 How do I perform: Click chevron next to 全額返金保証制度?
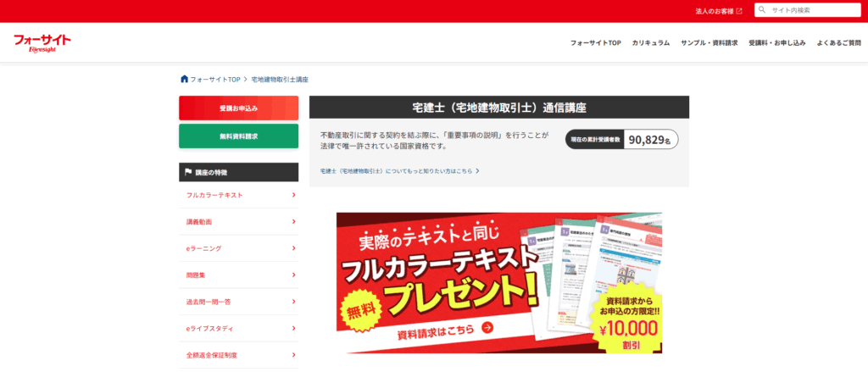tap(293, 355)
